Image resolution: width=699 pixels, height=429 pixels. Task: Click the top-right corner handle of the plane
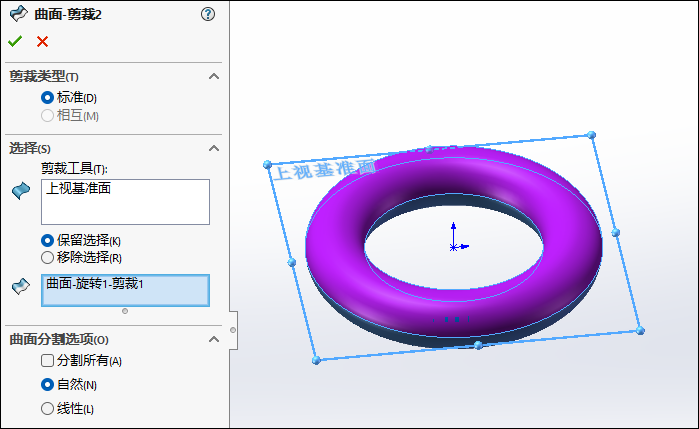click(592, 135)
